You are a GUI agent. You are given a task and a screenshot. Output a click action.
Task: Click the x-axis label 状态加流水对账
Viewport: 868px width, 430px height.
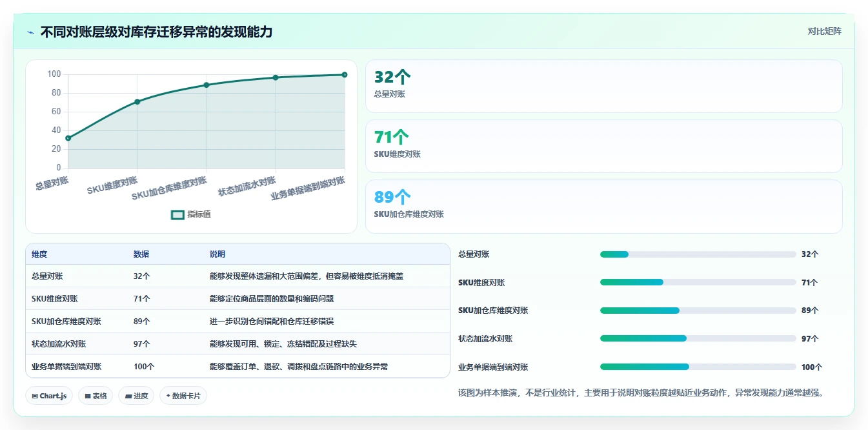point(247,187)
